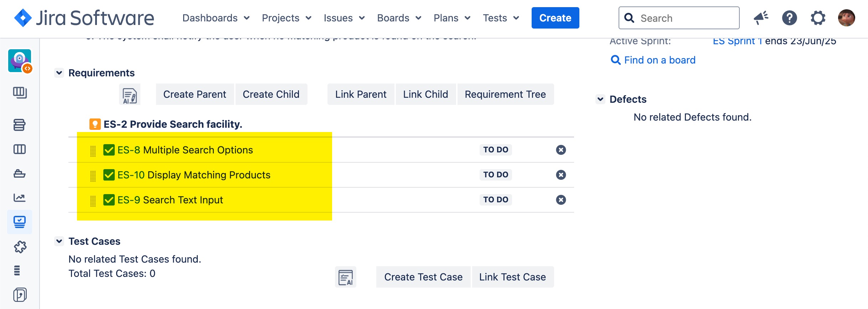Open the settings gear icon
Image resolution: width=868 pixels, height=309 pixels.
point(818,18)
